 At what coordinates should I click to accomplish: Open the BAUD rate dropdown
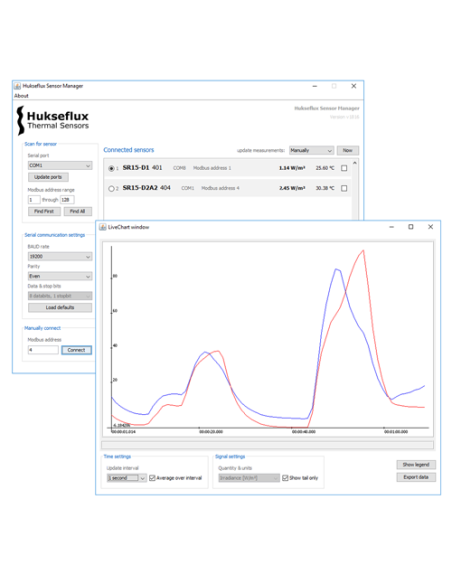click(x=60, y=257)
